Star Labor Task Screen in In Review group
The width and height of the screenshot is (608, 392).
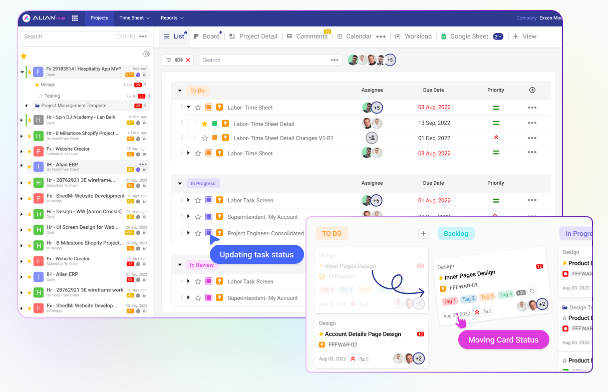pos(198,281)
